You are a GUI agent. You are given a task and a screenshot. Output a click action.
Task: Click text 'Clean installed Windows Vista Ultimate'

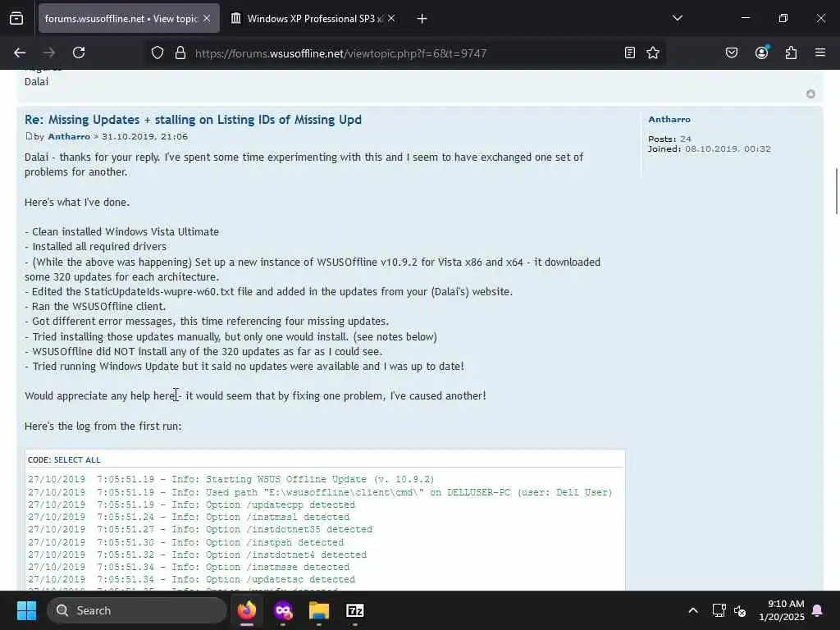(126, 232)
